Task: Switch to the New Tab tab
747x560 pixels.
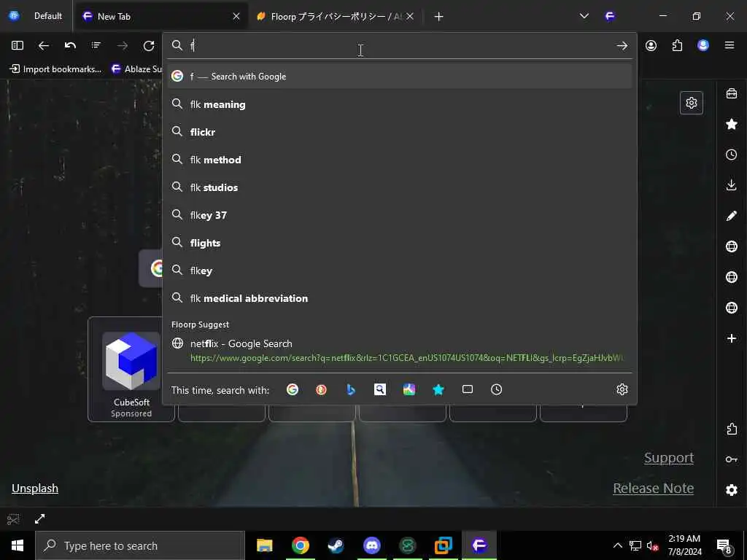Action: (x=162, y=16)
